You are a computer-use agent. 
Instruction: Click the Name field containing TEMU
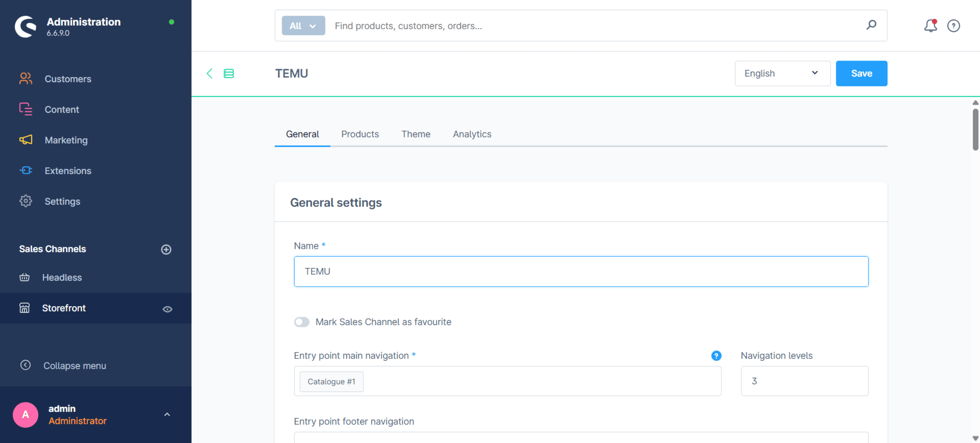(x=581, y=272)
